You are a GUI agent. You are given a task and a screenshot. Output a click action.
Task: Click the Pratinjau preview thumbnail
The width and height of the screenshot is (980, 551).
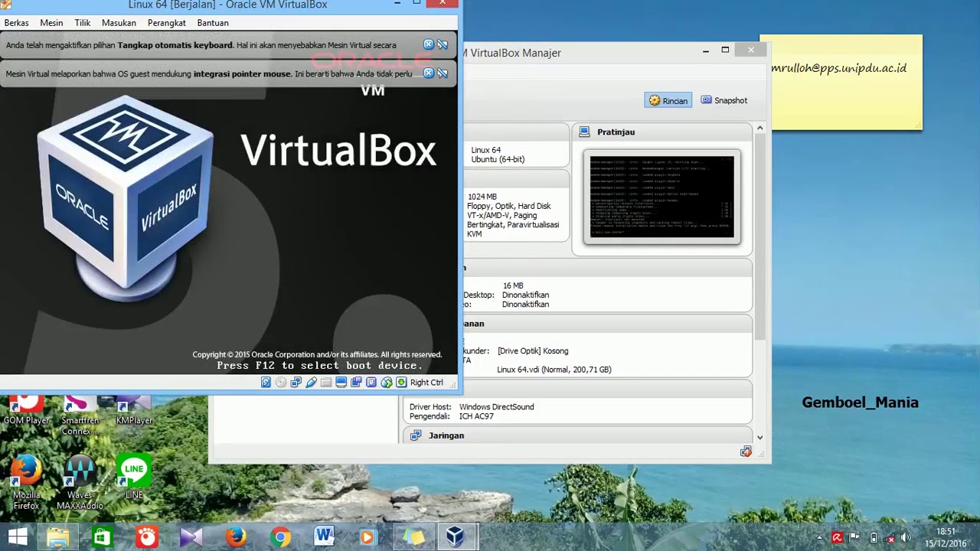pos(662,197)
